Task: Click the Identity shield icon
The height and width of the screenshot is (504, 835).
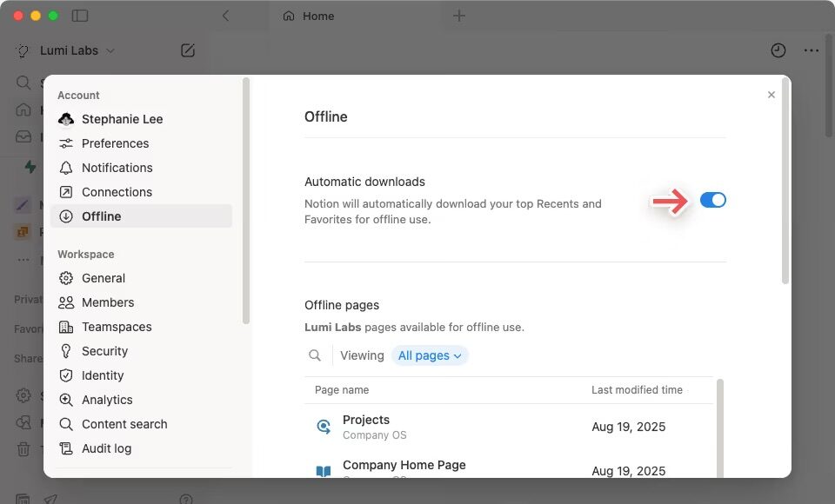Action: tap(66, 375)
